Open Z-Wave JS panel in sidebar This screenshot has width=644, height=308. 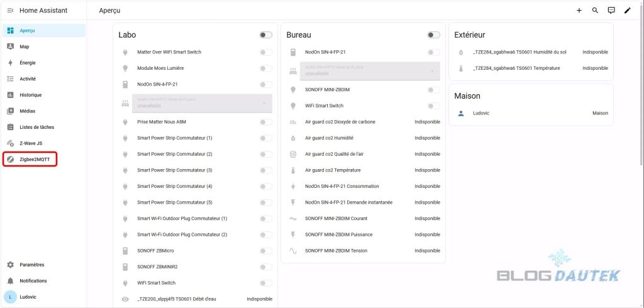pyautogui.click(x=44, y=143)
